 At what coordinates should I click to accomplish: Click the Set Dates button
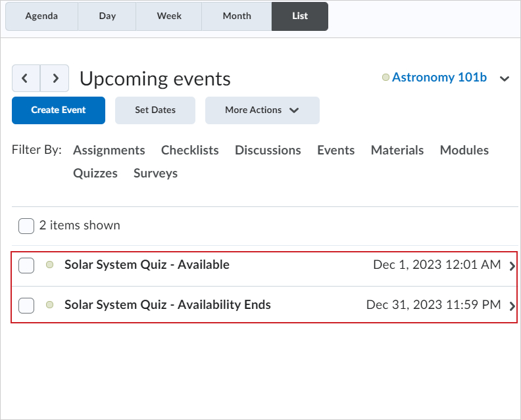pyautogui.click(x=155, y=110)
